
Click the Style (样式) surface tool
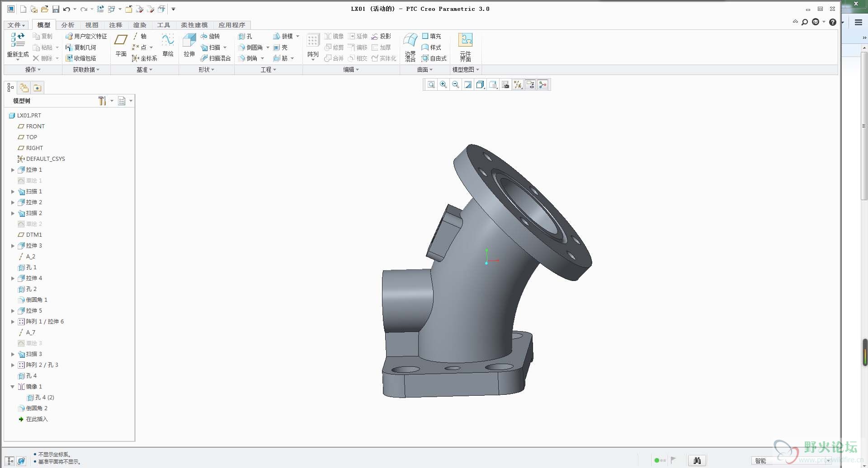point(431,47)
